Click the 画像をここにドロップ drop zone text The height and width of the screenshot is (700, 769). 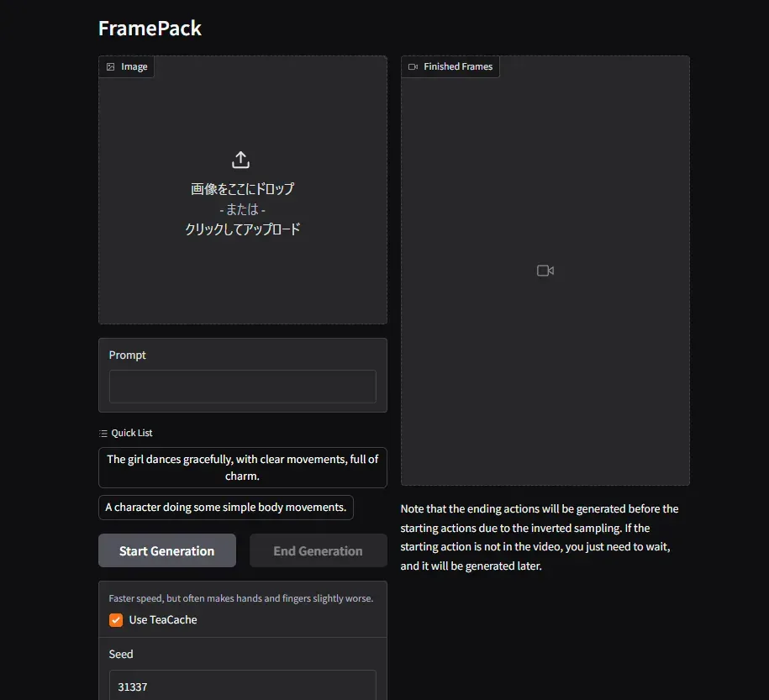pyautogui.click(x=243, y=189)
